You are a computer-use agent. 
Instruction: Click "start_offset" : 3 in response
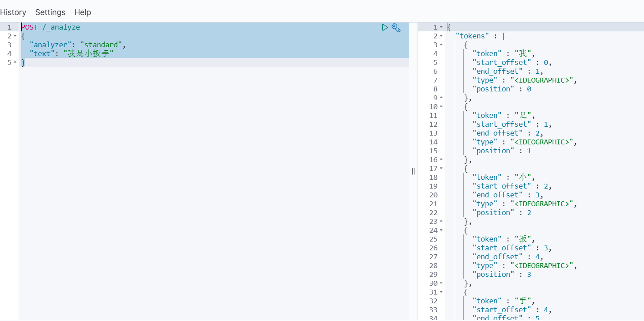[x=512, y=248]
